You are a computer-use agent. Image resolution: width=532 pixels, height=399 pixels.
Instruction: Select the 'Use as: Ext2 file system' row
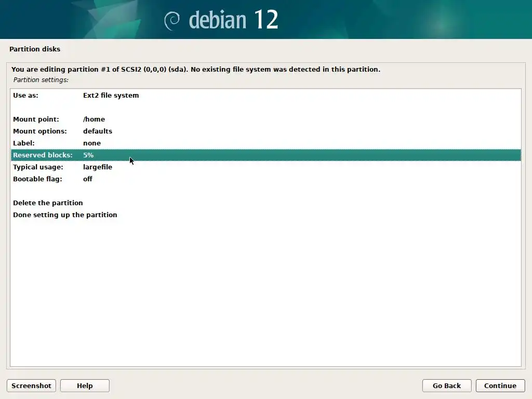(x=265, y=96)
